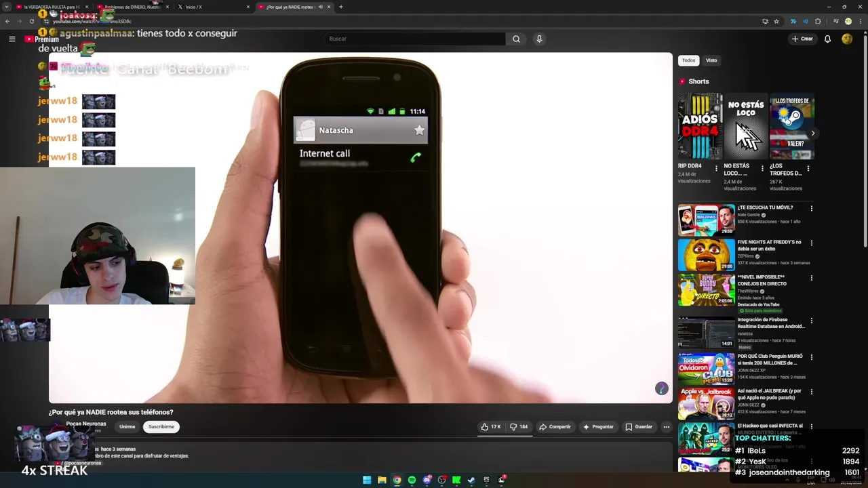The image size is (868, 488).
Task: Switch to 'Problemas de DINERO' tab
Action: (133, 7)
